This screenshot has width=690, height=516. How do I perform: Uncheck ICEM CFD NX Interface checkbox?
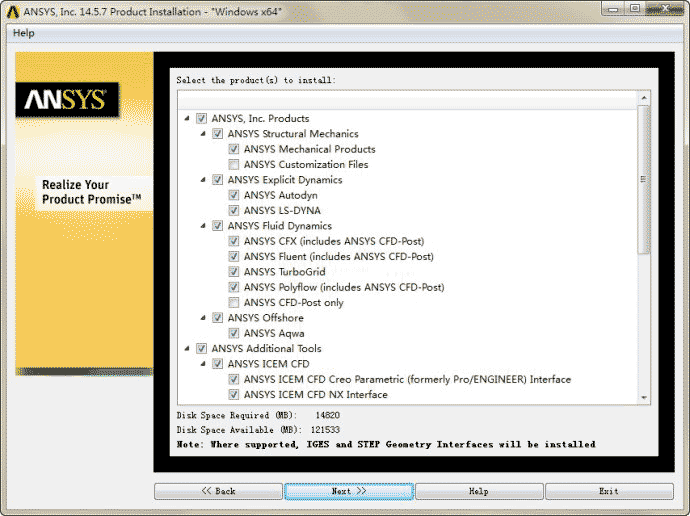(234, 395)
